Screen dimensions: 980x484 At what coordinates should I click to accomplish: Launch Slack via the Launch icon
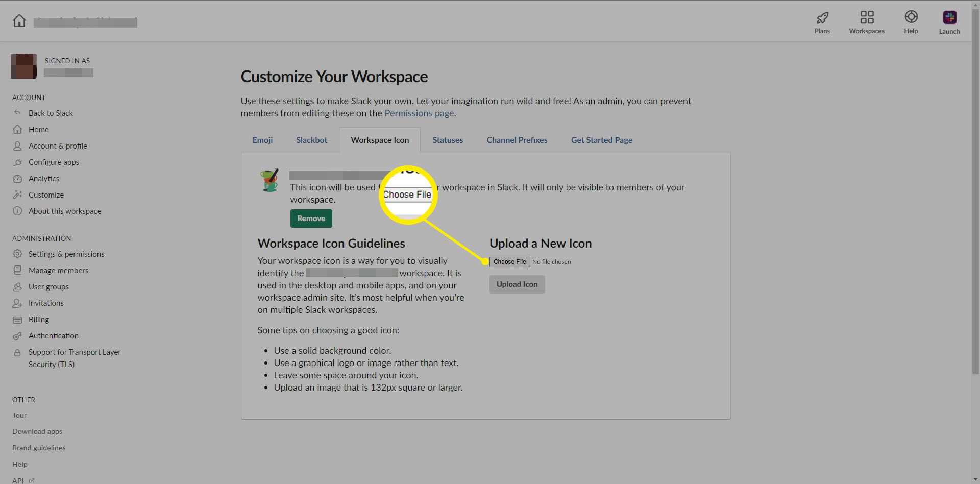click(x=949, y=18)
